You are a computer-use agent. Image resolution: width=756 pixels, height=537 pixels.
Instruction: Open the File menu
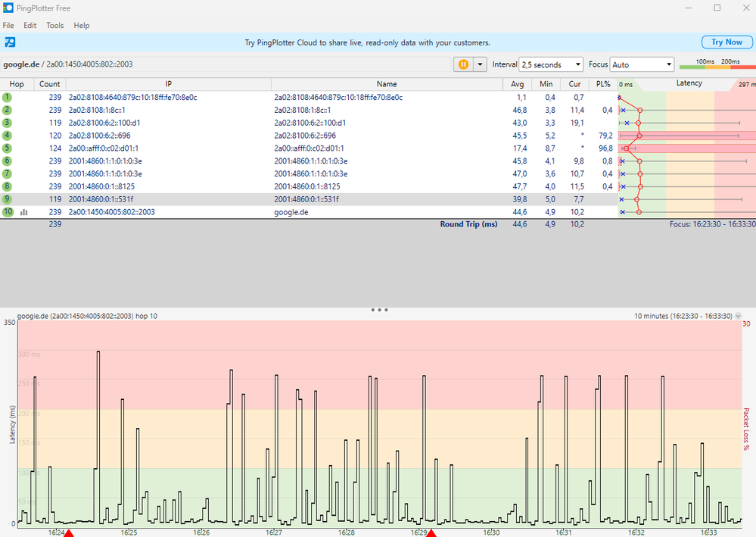(x=8, y=25)
